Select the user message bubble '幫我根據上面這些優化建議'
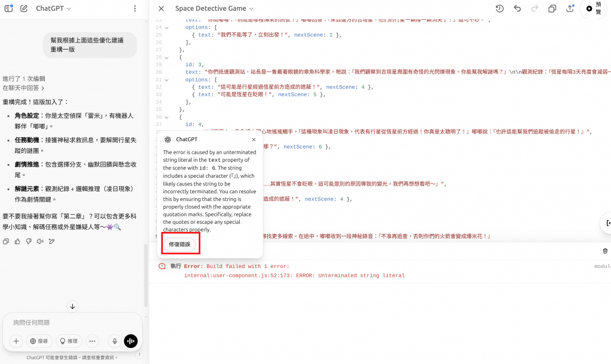Image resolution: width=611 pixels, height=364 pixels. click(90, 45)
